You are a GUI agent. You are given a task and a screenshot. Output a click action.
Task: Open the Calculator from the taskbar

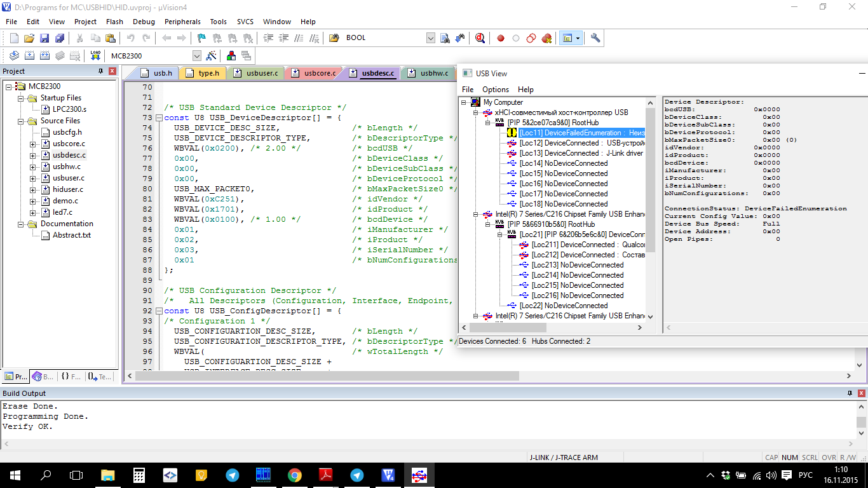point(139,475)
